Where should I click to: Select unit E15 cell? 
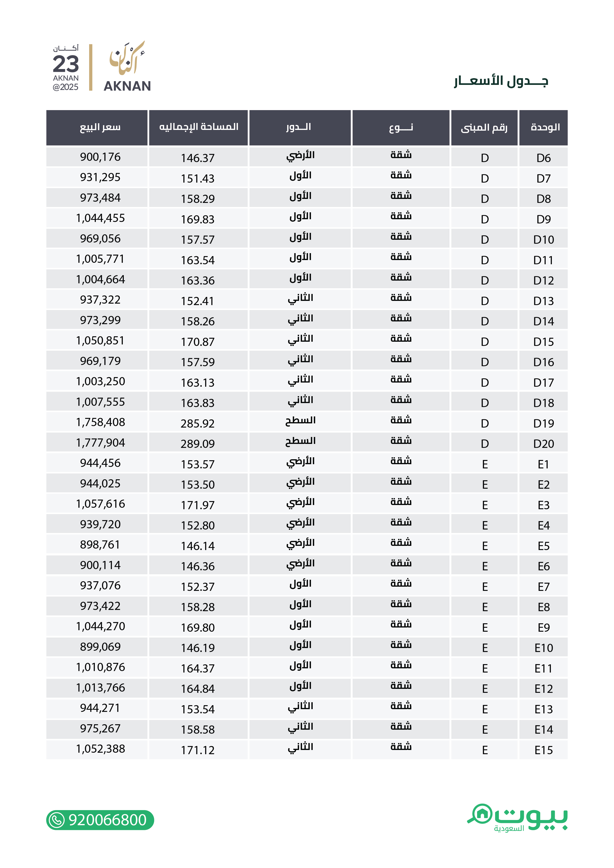point(544,750)
